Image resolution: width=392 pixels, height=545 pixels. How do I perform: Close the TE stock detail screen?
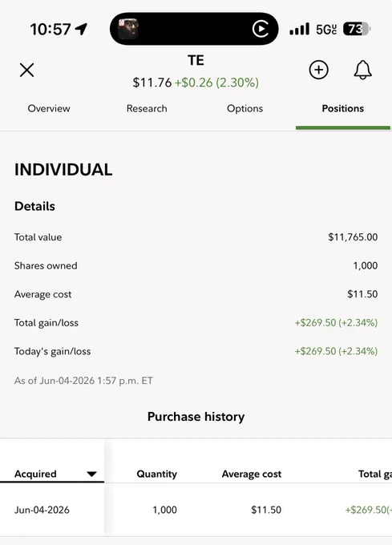pos(26,70)
